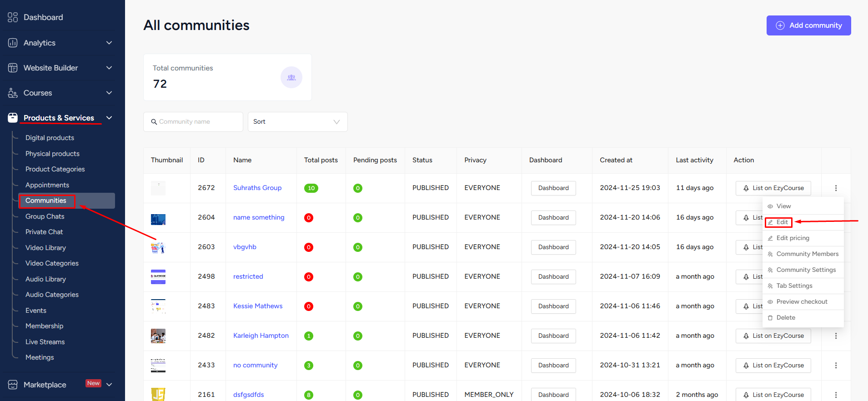Open Live Streams in sidebar
The width and height of the screenshot is (868, 401).
pyautogui.click(x=45, y=342)
